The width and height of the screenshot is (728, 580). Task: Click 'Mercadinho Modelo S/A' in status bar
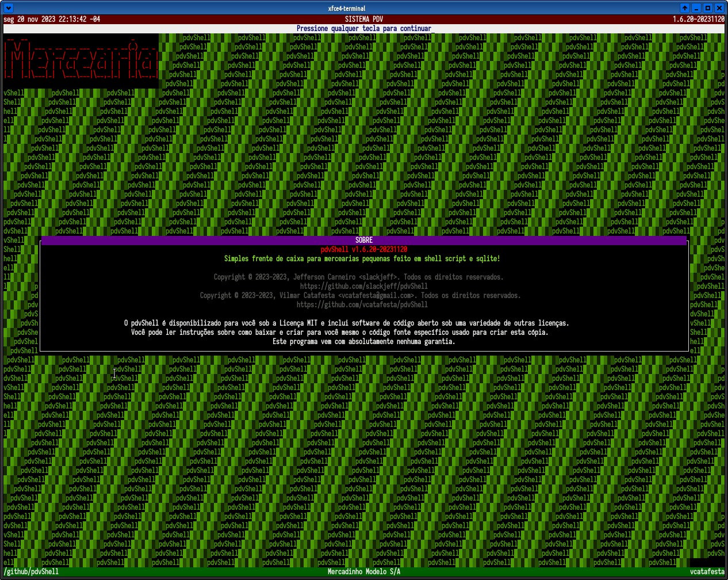point(364,571)
